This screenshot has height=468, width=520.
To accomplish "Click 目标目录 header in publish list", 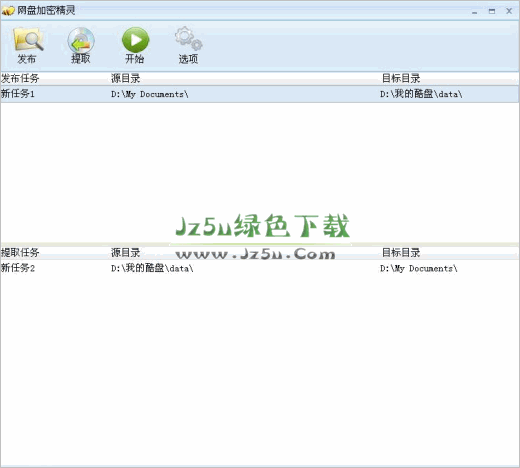I will tap(401, 79).
